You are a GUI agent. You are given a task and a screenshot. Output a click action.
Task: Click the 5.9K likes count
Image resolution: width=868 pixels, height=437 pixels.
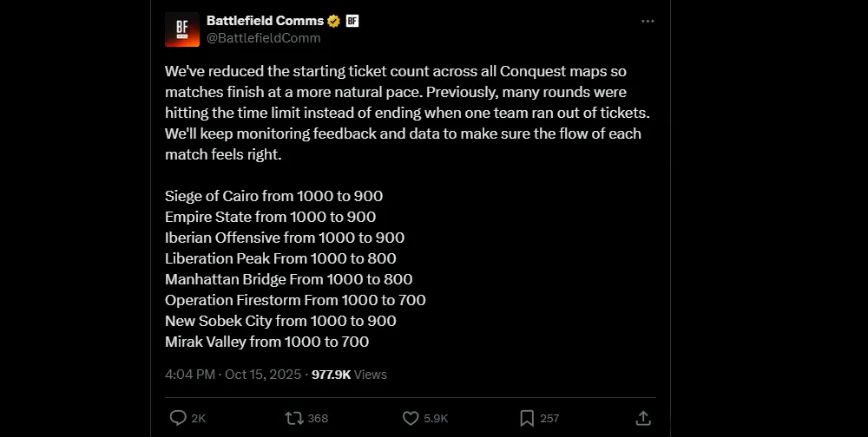pos(436,418)
